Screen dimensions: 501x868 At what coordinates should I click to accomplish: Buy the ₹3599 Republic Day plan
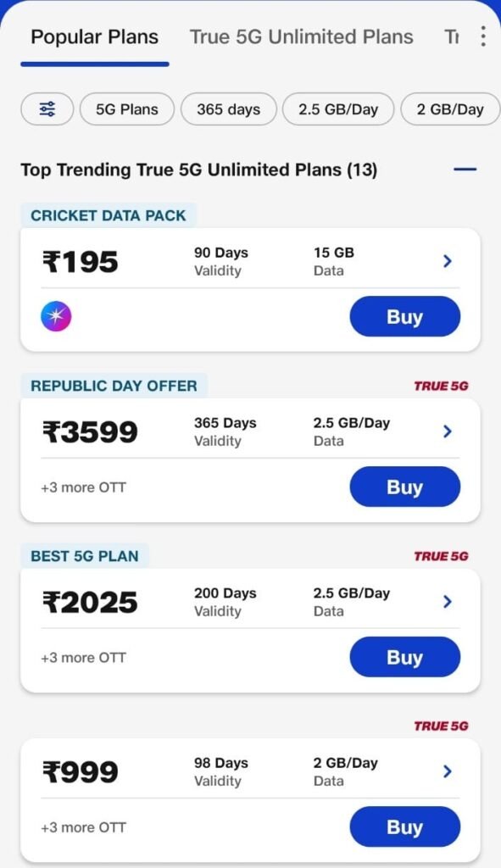[404, 487]
